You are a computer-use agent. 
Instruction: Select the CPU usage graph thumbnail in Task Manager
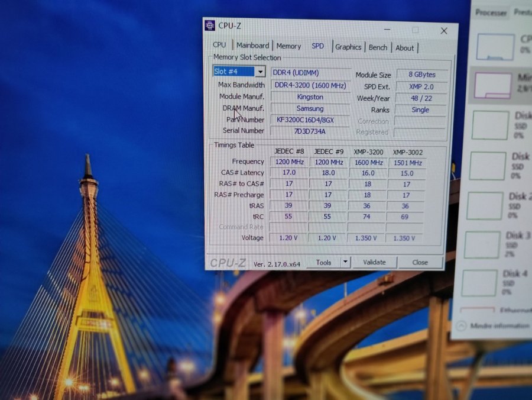pos(495,47)
